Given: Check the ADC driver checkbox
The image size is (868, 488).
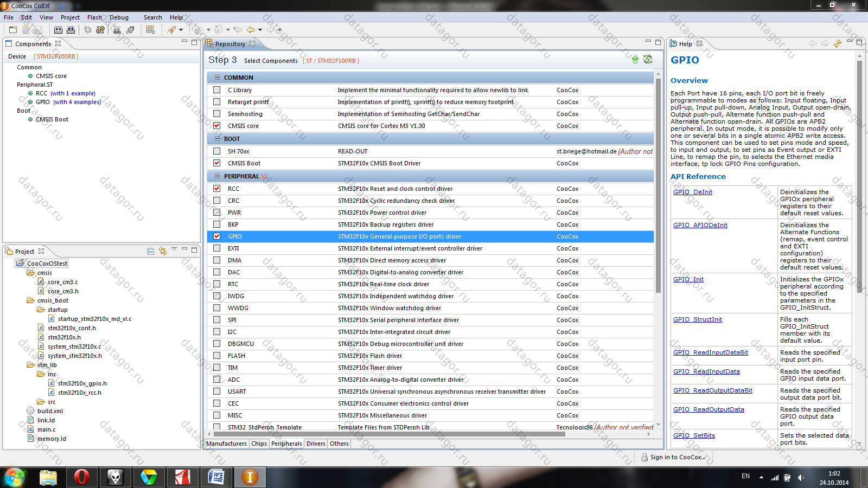Looking at the screenshot, I should 217,380.
